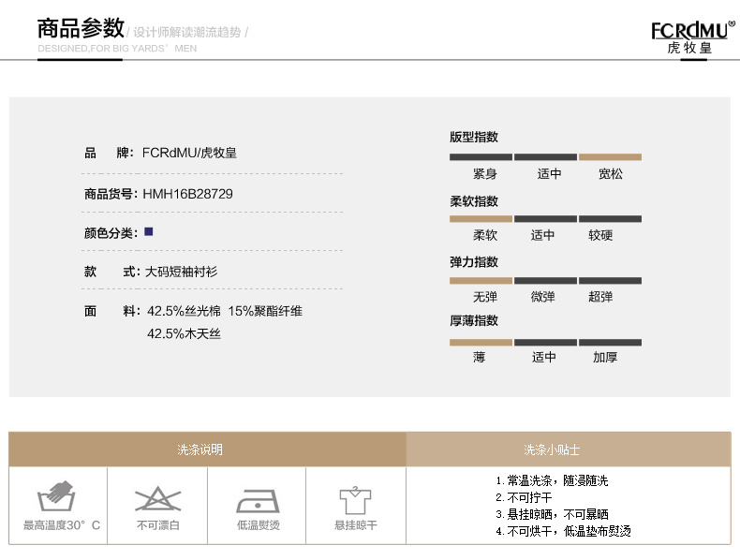
Task: Click the low-temperature iron icon
Action: tap(258, 496)
